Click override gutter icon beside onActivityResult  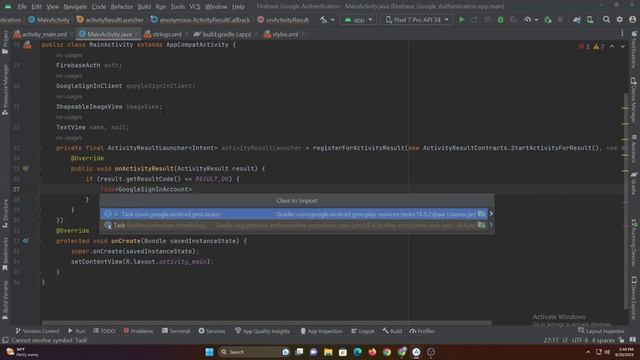click(25, 168)
